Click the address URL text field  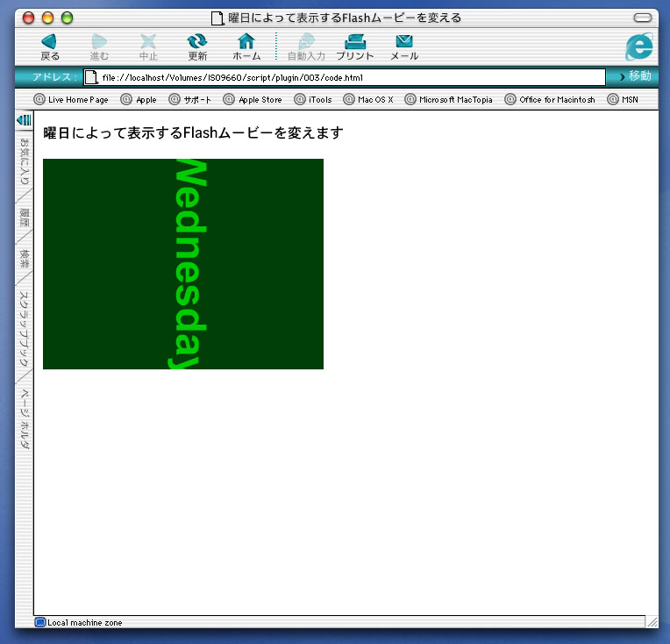pos(351,78)
